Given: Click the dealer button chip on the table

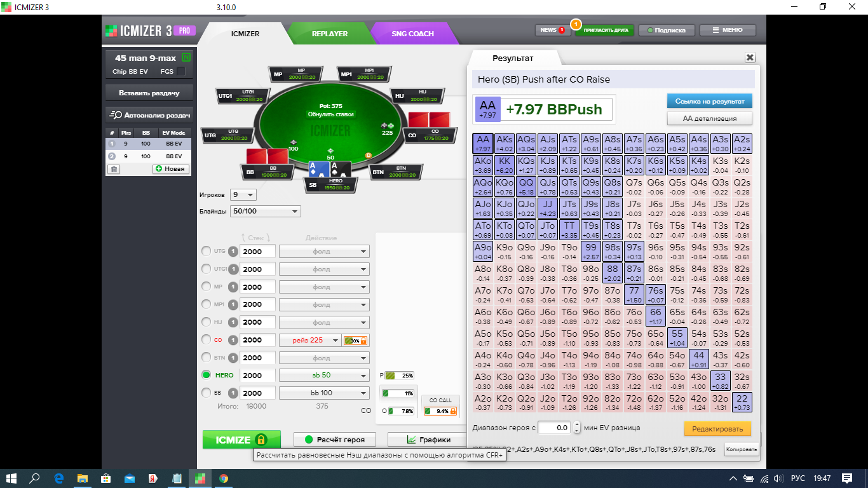Looking at the screenshot, I should pyautogui.click(x=368, y=154).
